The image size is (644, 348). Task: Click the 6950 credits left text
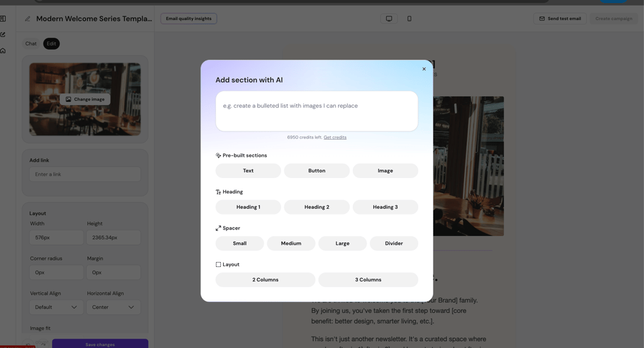point(304,137)
